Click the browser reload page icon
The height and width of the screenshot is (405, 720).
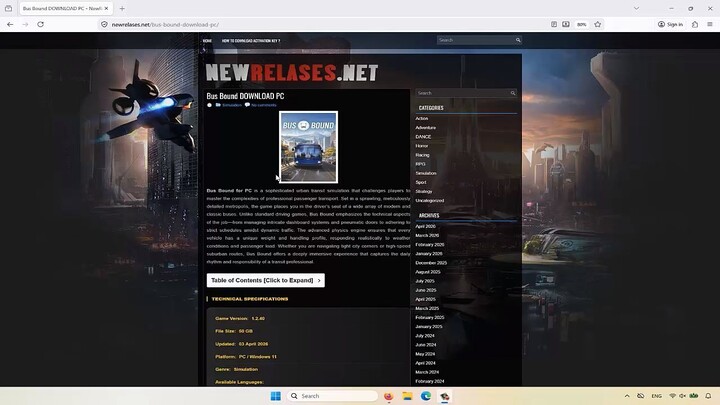coord(40,24)
